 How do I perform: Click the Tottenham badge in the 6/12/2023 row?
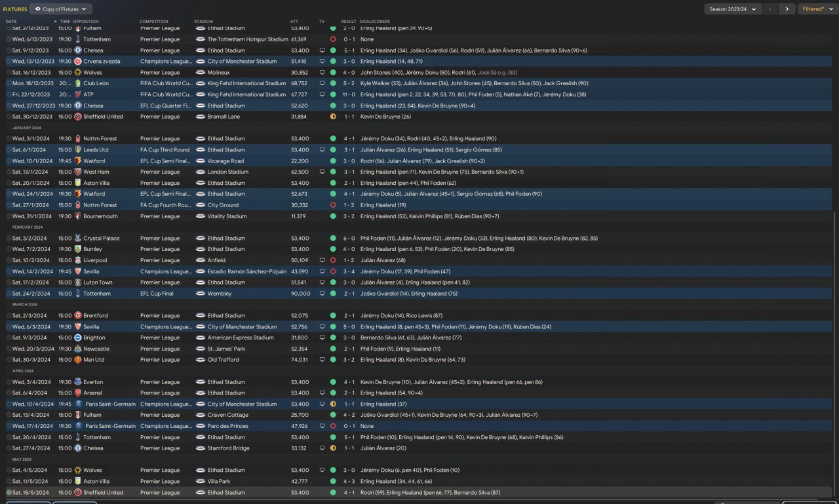(x=78, y=39)
